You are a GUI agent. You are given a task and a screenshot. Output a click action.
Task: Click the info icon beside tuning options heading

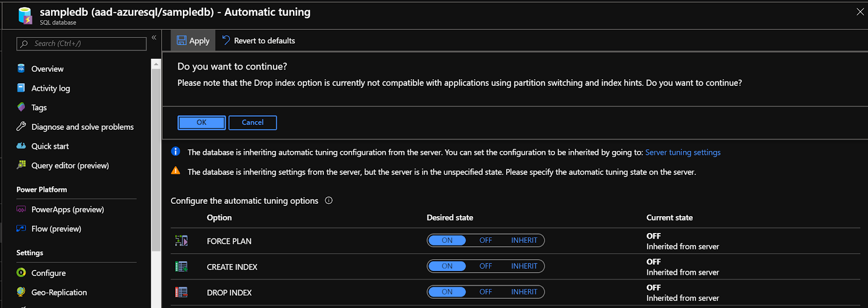[329, 200]
